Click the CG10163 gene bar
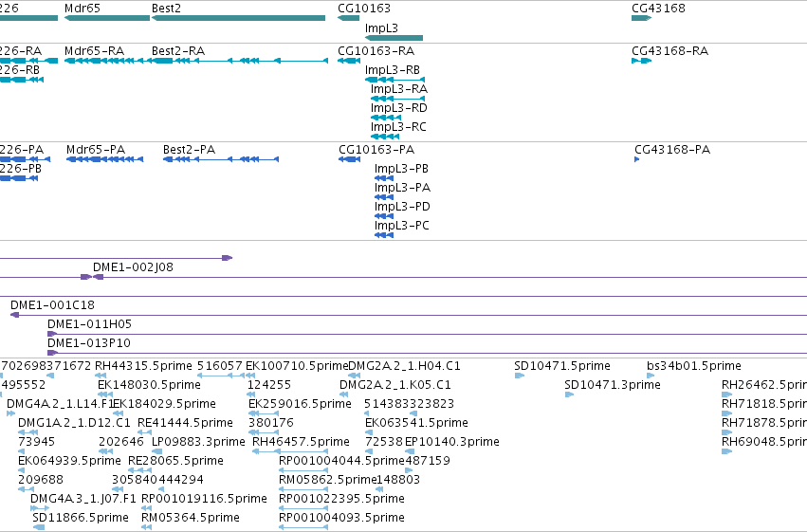 coord(348,18)
